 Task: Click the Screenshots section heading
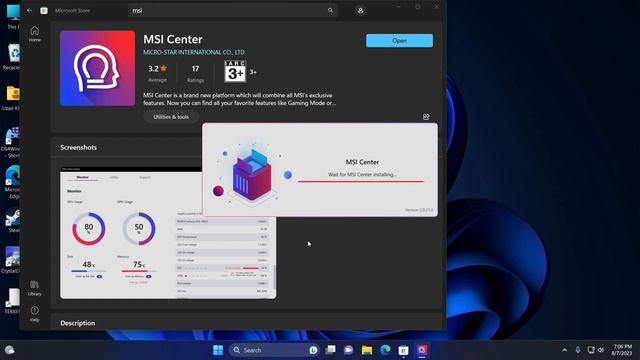(x=78, y=147)
